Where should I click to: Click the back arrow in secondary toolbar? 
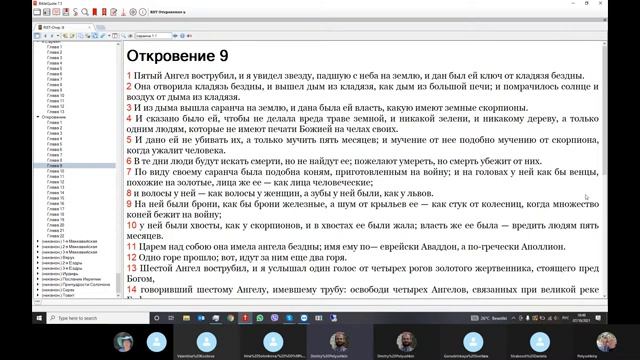pos(45,36)
